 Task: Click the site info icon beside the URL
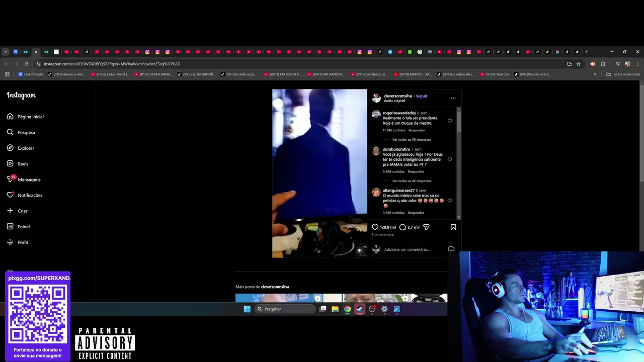coord(38,64)
